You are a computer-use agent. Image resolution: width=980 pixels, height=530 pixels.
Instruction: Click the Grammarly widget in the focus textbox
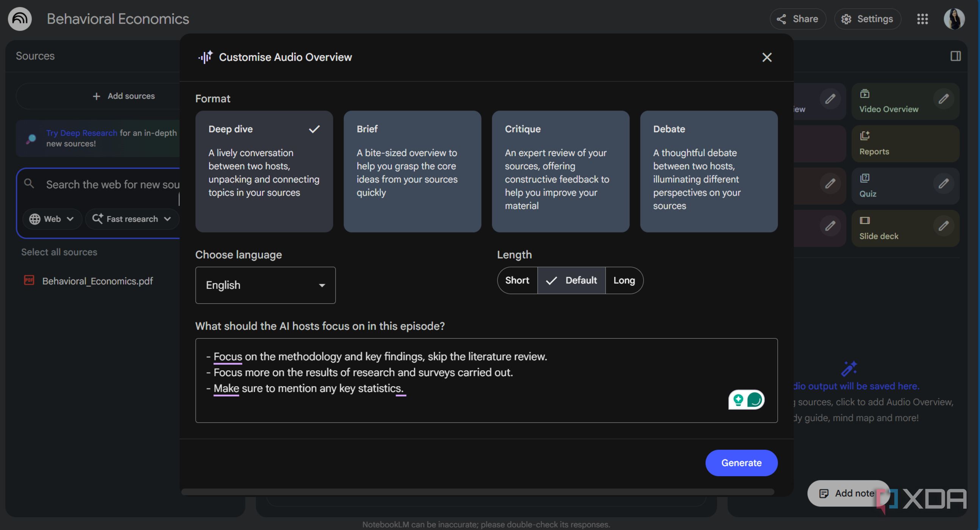tap(746, 400)
